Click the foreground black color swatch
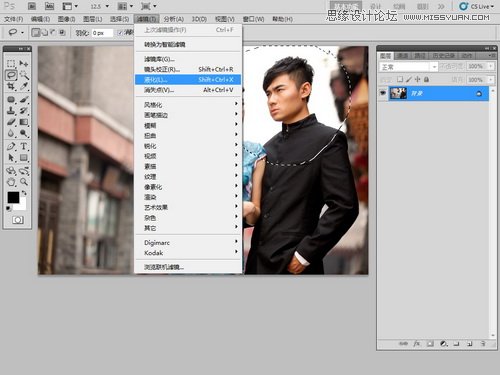This screenshot has height=375, width=500. [13, 197]
